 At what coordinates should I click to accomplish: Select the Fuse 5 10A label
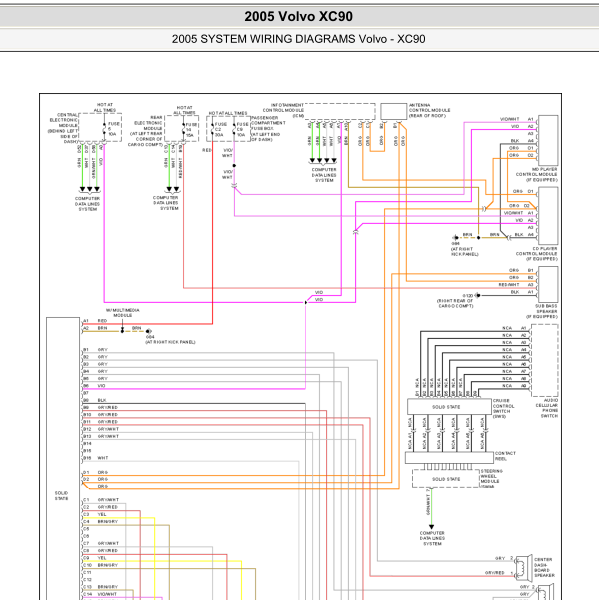[114, 129]
